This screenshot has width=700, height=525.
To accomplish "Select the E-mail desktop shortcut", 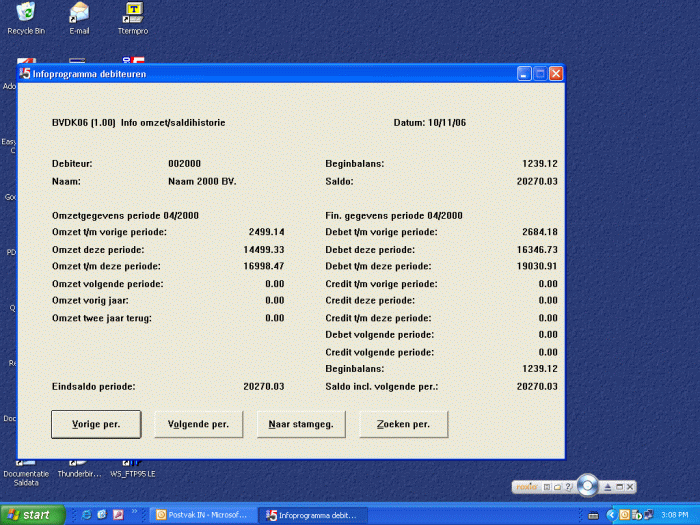I will (79, 14).
